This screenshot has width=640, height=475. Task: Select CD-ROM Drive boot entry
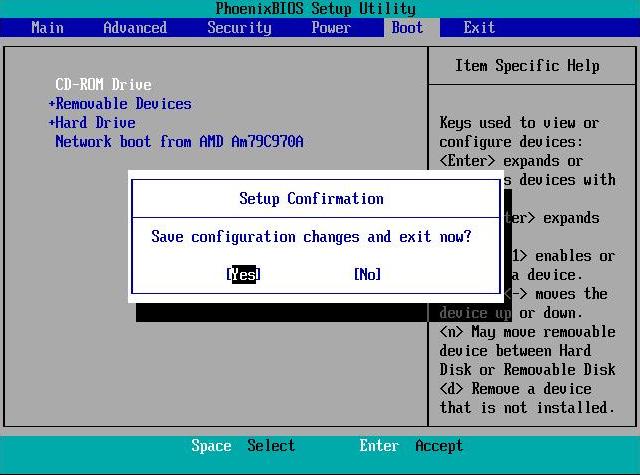103,84
